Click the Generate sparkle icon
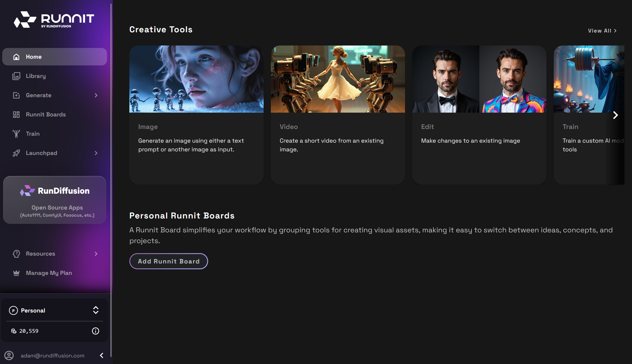The width and height of the screenshot is (632, 364). click(x=16, y=95)
